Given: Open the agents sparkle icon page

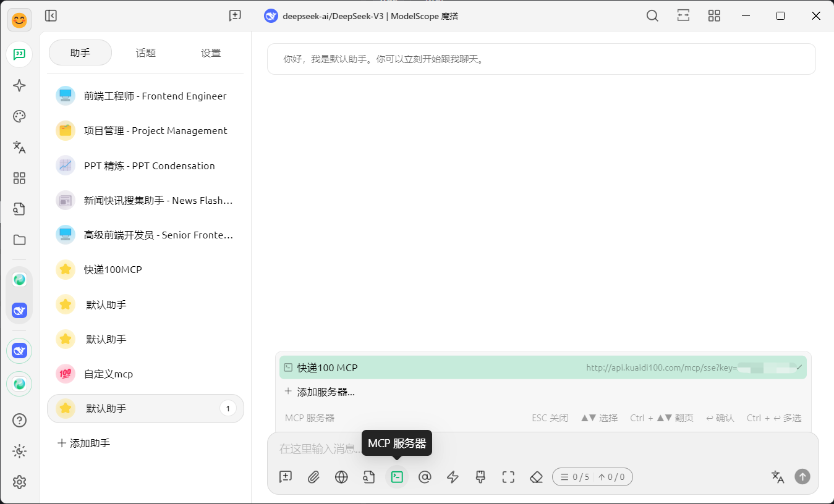Looking at the screenshot, I should coord(19,85).
